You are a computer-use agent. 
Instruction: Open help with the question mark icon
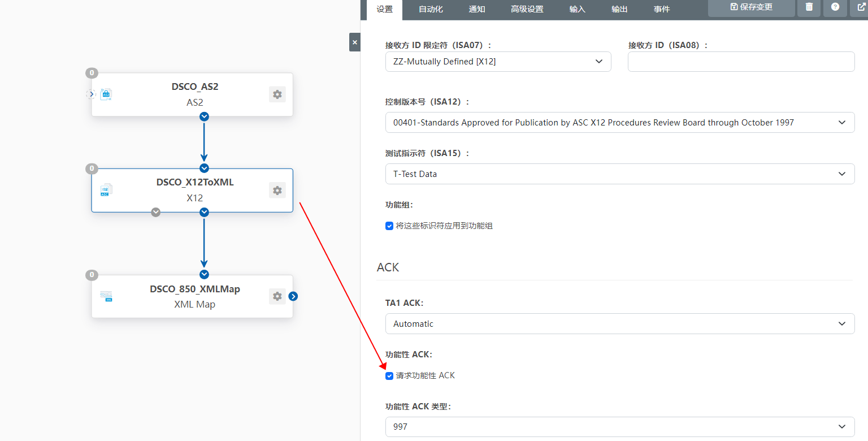click(x=835, y=7)
